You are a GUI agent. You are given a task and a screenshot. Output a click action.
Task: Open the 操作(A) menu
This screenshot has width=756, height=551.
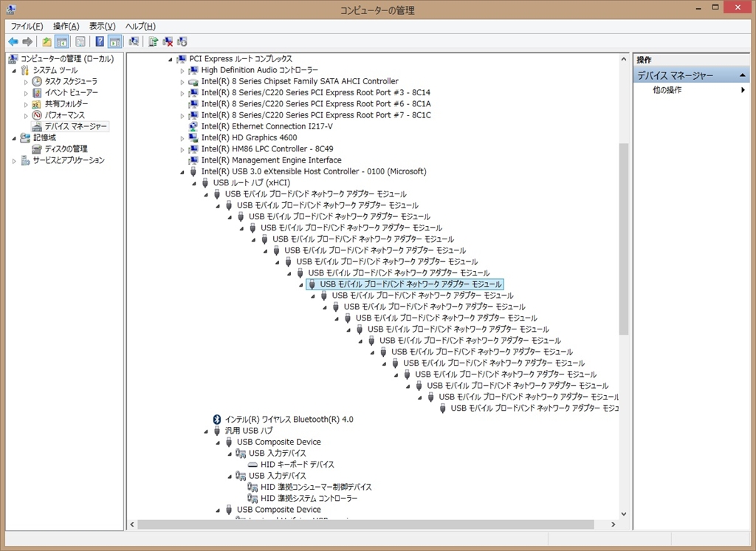pos(66,26)
